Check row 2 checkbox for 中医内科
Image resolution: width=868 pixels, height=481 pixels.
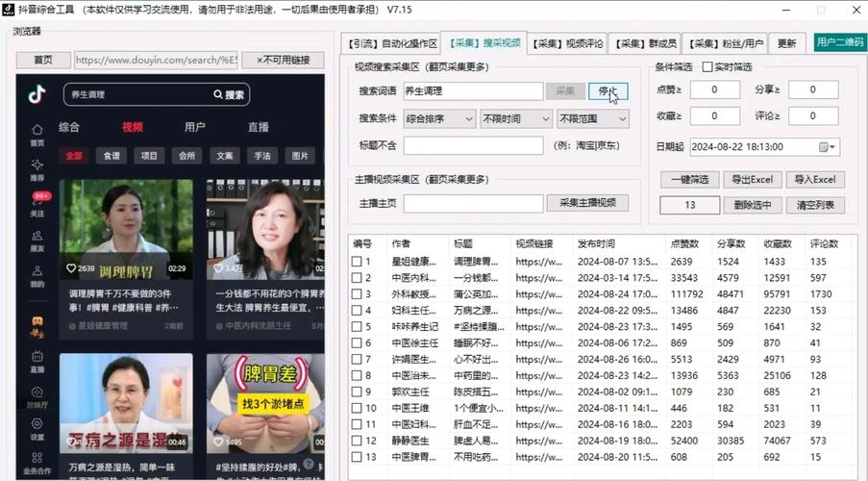click(357, 278)
